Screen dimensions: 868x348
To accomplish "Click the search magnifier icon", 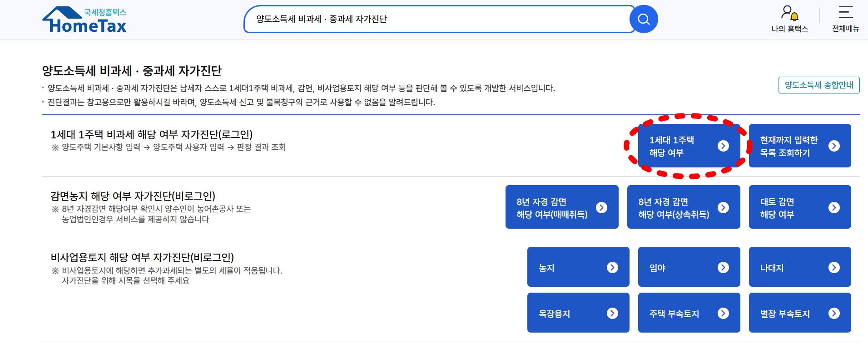I will (x=643, y=19).
